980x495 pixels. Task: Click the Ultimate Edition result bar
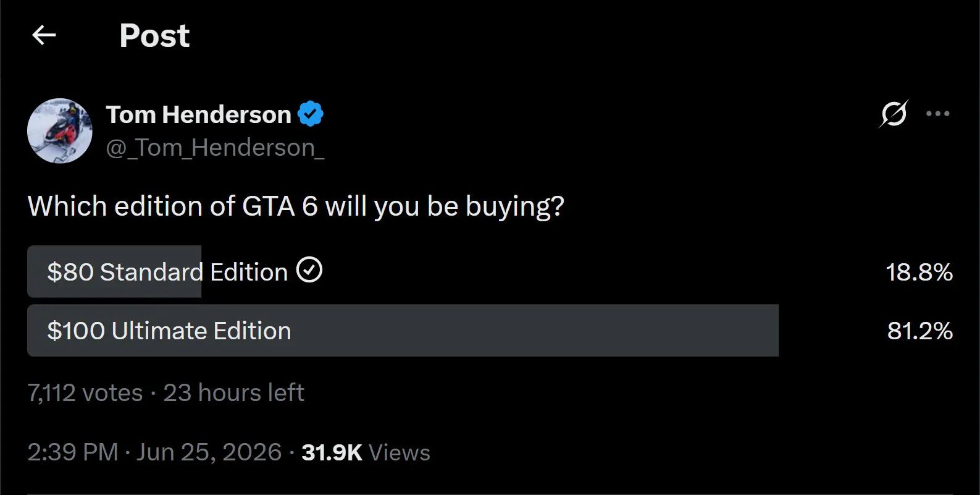403,330
